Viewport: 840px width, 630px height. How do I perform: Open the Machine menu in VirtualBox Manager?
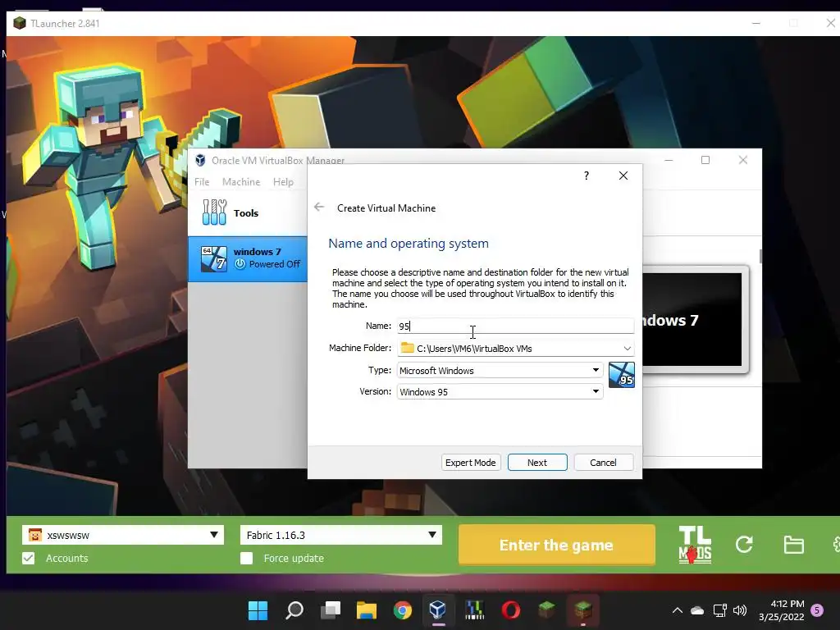[x=241, y=181]
